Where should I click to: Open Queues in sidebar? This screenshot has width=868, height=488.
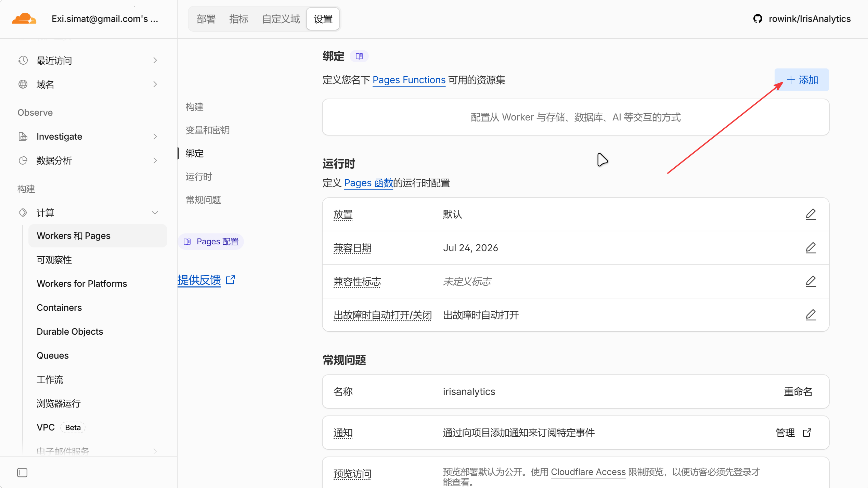pos(53,356)
